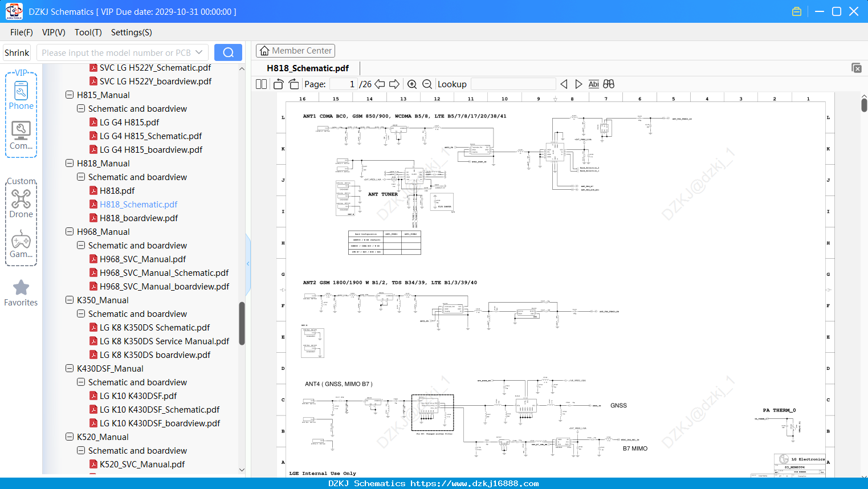Collapse the H815_Manual folder

coord(70,95)
